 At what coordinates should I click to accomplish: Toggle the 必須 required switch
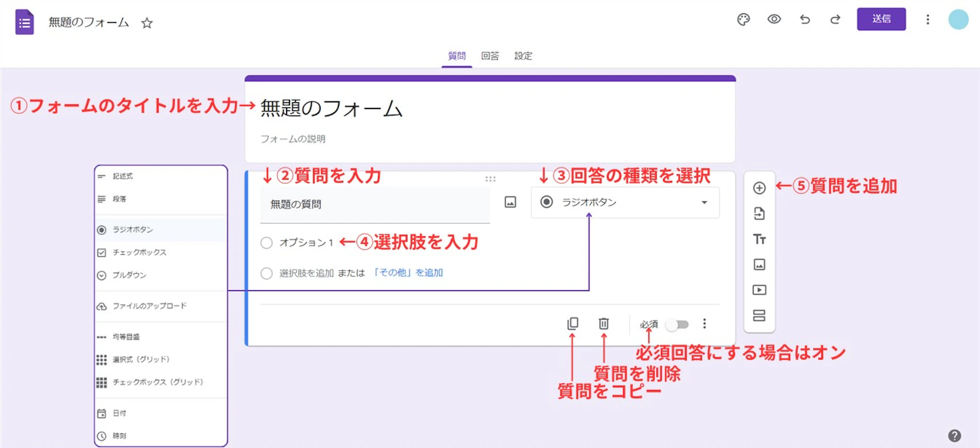pyautogui.click(x=678, y=325)
